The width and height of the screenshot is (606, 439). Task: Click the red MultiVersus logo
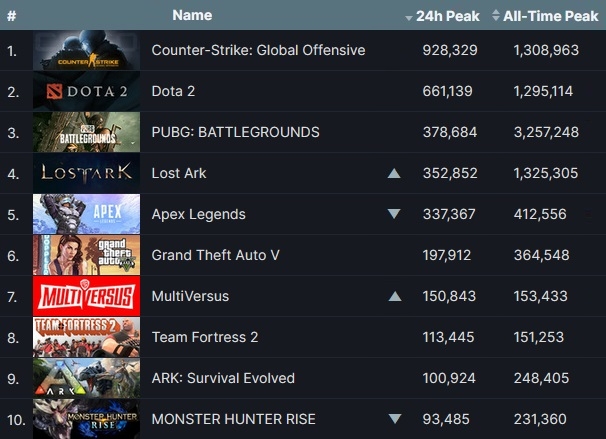(87, 296)
